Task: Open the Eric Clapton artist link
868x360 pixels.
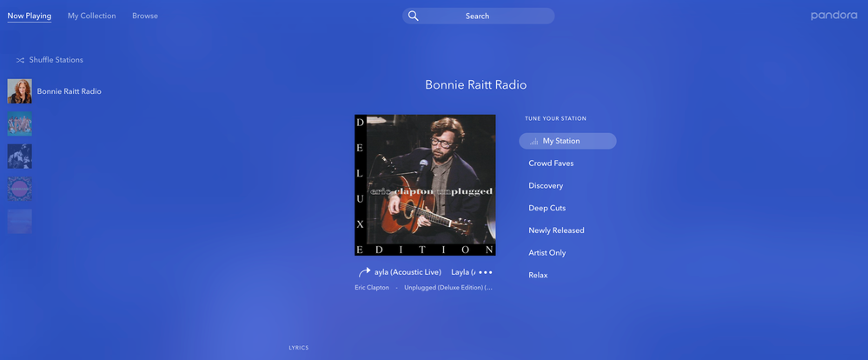Action: point(372,288)
